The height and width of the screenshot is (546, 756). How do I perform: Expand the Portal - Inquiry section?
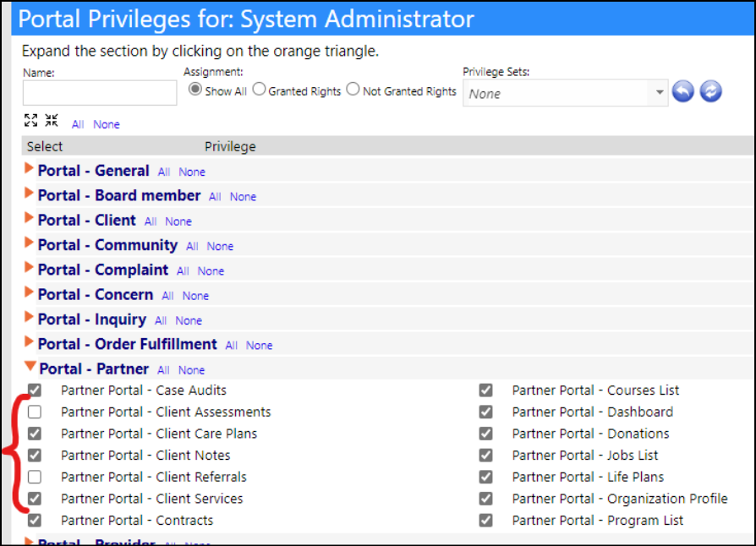tap(29, 317)
